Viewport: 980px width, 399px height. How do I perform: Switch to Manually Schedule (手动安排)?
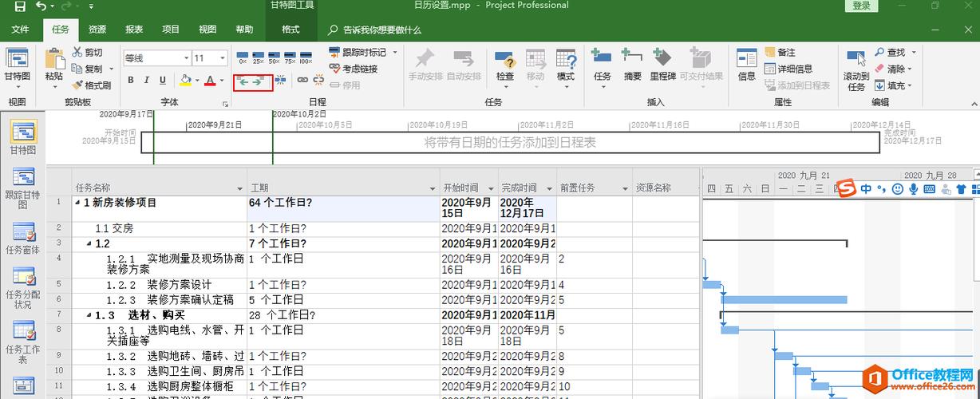[x=425, y=65]
